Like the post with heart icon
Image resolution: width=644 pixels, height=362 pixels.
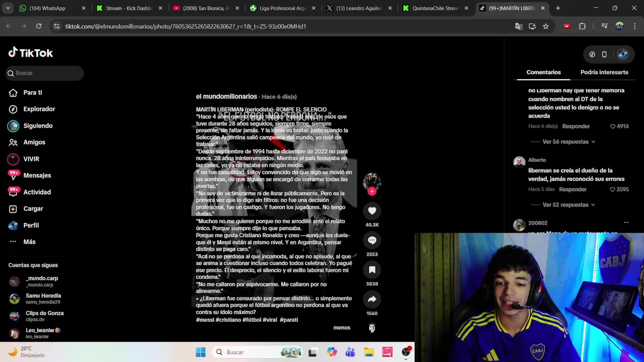(372, 211)
